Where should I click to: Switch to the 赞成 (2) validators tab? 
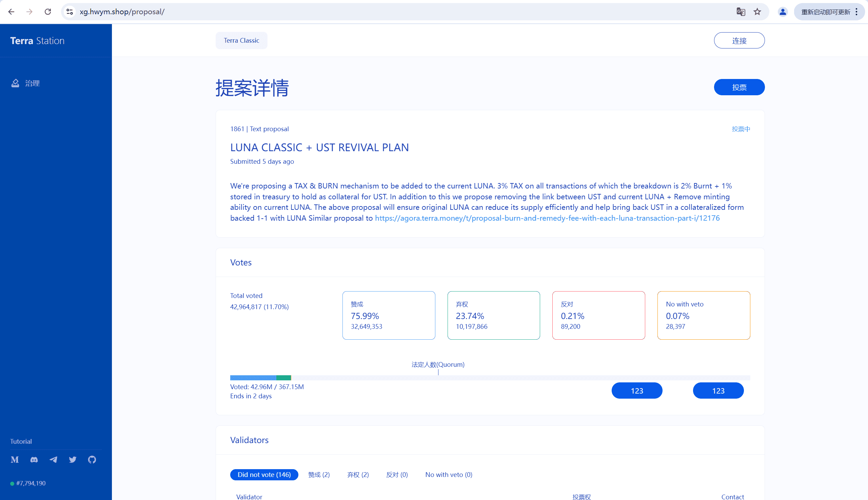pos(319,475)
